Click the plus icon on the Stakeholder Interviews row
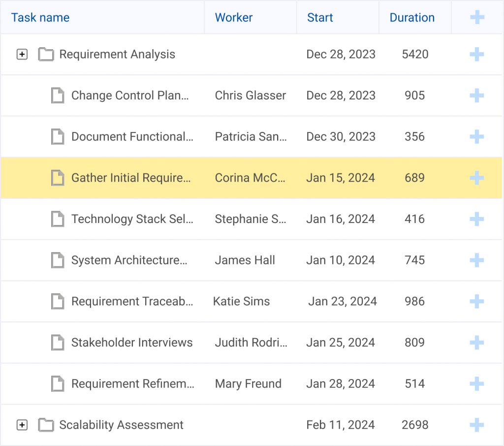 [x=476, y=342]
